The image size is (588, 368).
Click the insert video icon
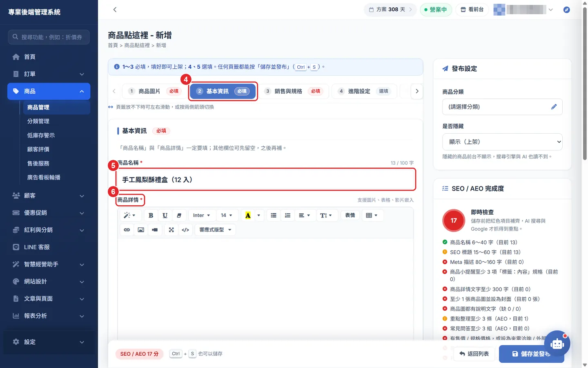click(155, 230)
